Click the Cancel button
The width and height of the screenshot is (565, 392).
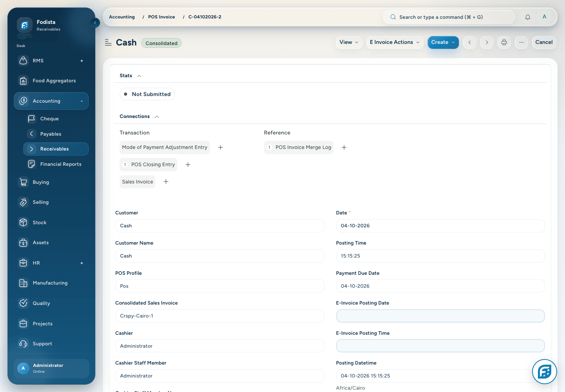(544, 42)
